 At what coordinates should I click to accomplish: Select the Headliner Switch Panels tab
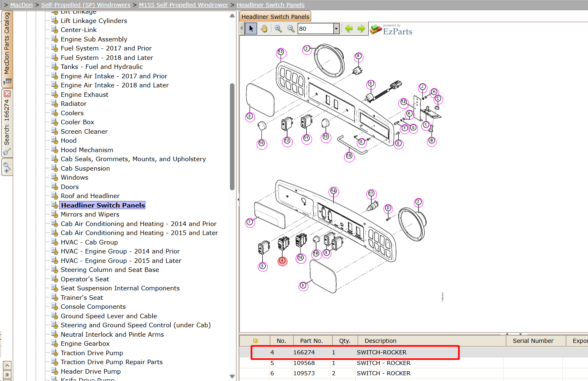275,17
